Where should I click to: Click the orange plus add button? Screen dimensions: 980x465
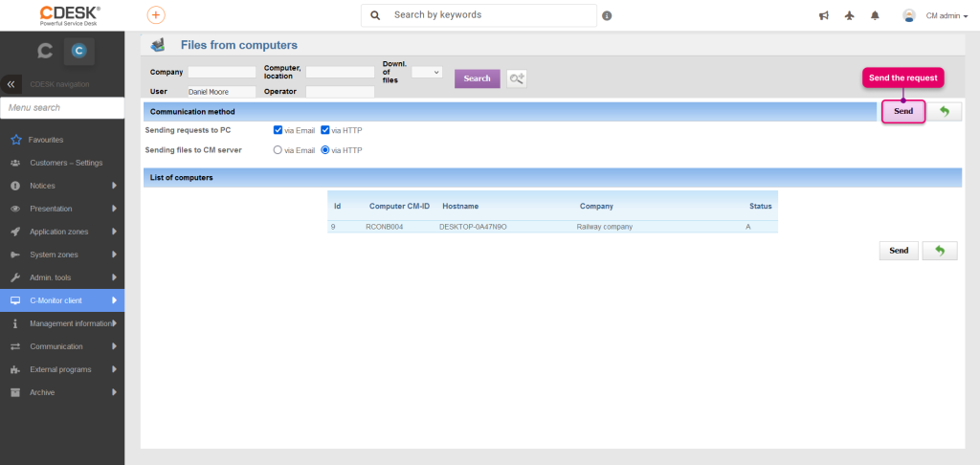click(x=156, y=15)
